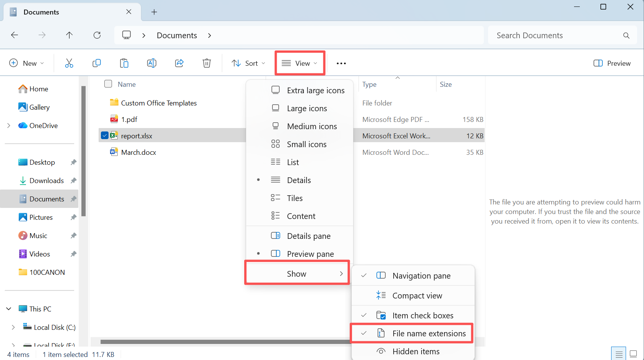Screen dimensions: 644x360
Task: Click chevron after Documents in address bar
Action: click(x=209, y=36)
